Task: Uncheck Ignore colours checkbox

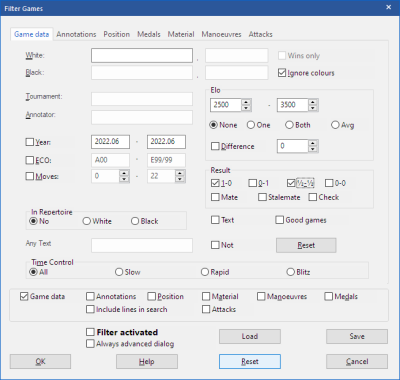Action: 282,73
